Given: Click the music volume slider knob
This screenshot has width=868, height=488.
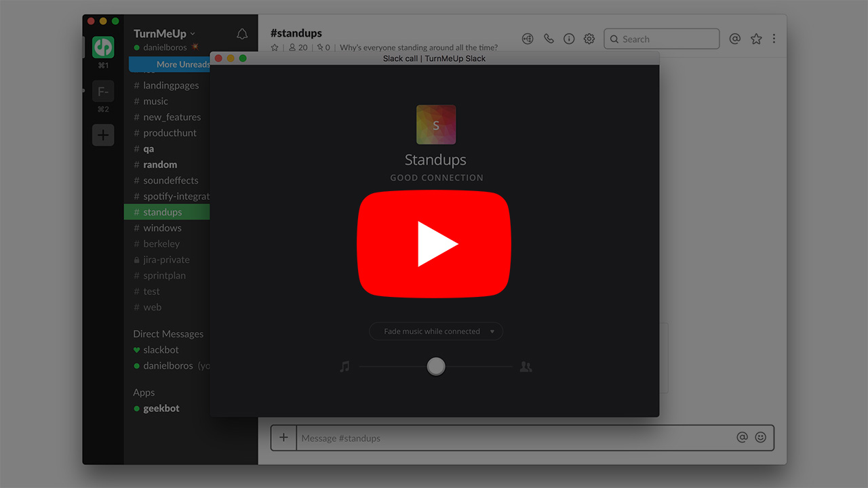Looking at the screenshot, I should click(x=436, y=367).
